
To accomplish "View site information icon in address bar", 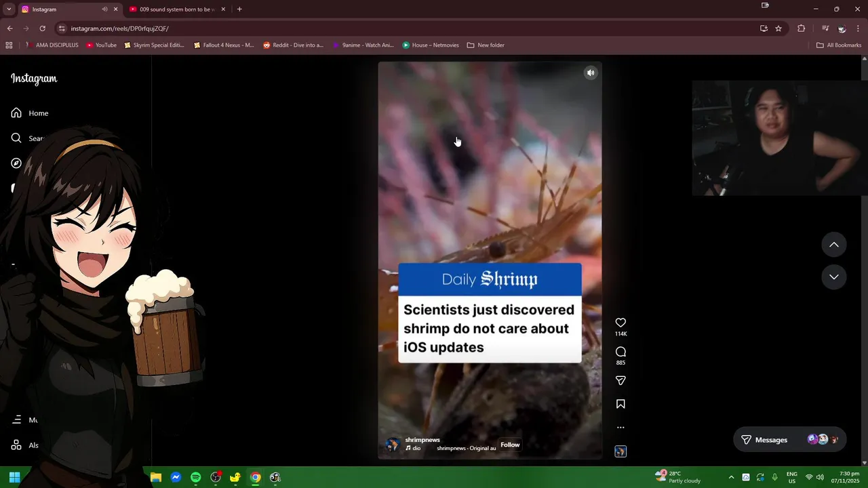I will (x=62, y=28).
